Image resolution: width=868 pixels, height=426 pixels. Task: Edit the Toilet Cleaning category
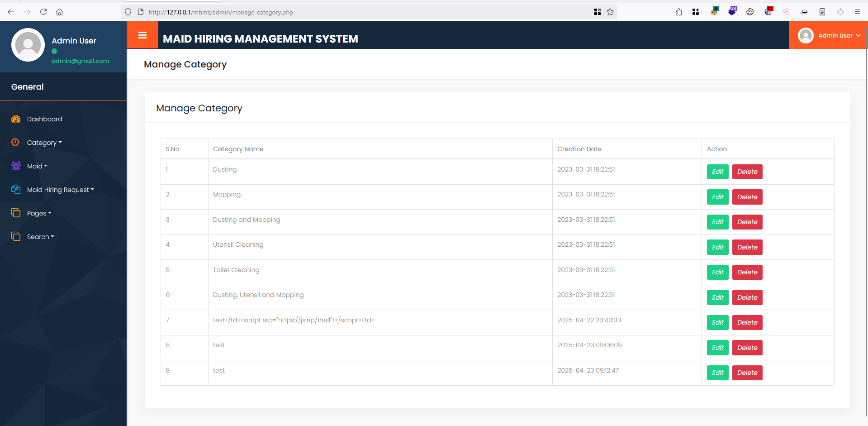click(x=718, y=272)
